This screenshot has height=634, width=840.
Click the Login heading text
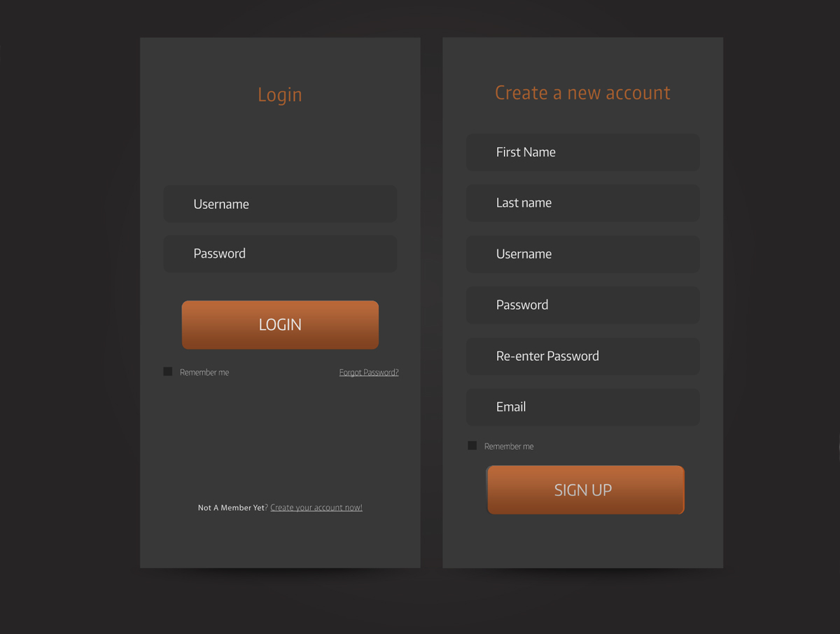280,95
